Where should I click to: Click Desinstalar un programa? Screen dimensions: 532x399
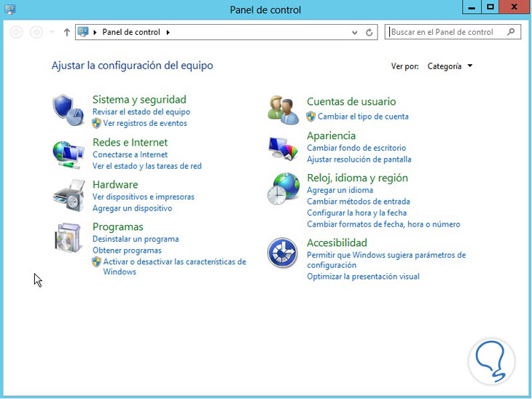[136, 239]
